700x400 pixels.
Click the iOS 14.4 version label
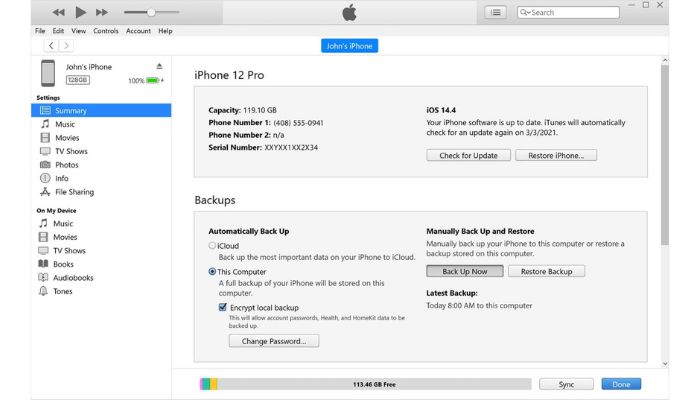point(441,110)
